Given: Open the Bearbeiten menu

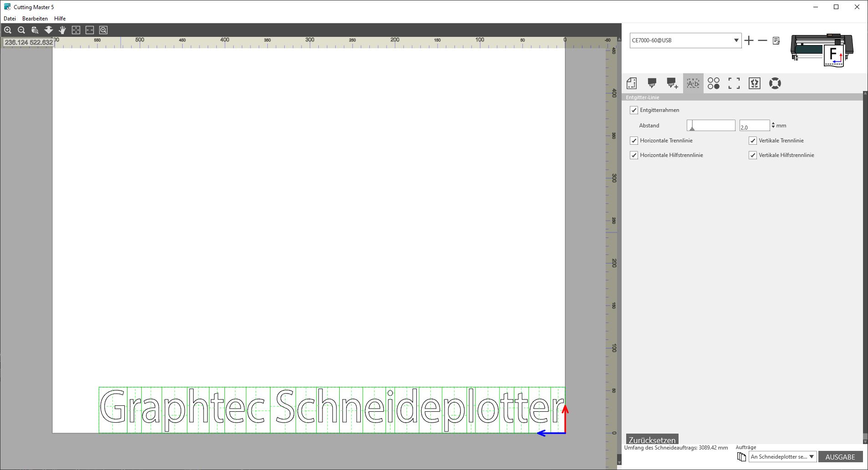Looking at the screenshot, I should 35,19.
